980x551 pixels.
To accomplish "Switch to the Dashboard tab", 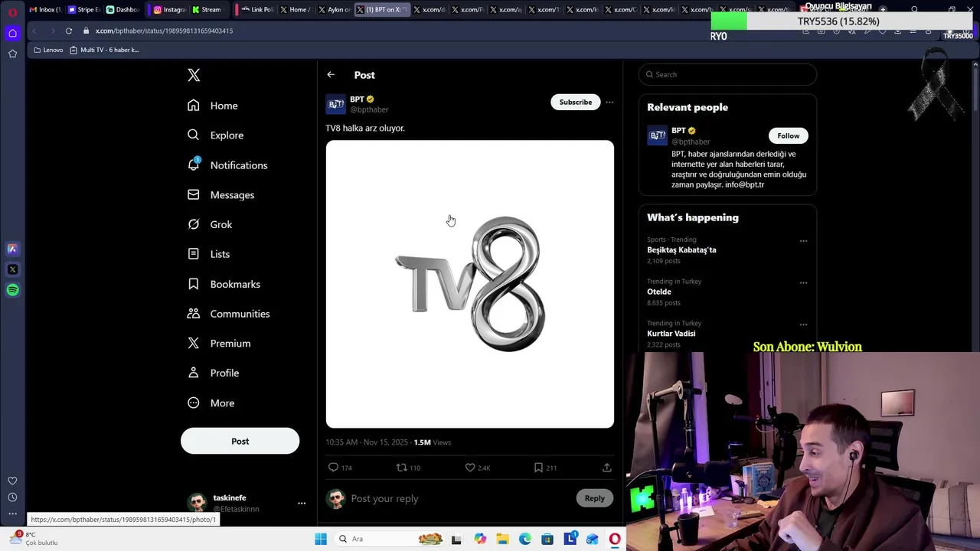I will click(x=122, y=9).
